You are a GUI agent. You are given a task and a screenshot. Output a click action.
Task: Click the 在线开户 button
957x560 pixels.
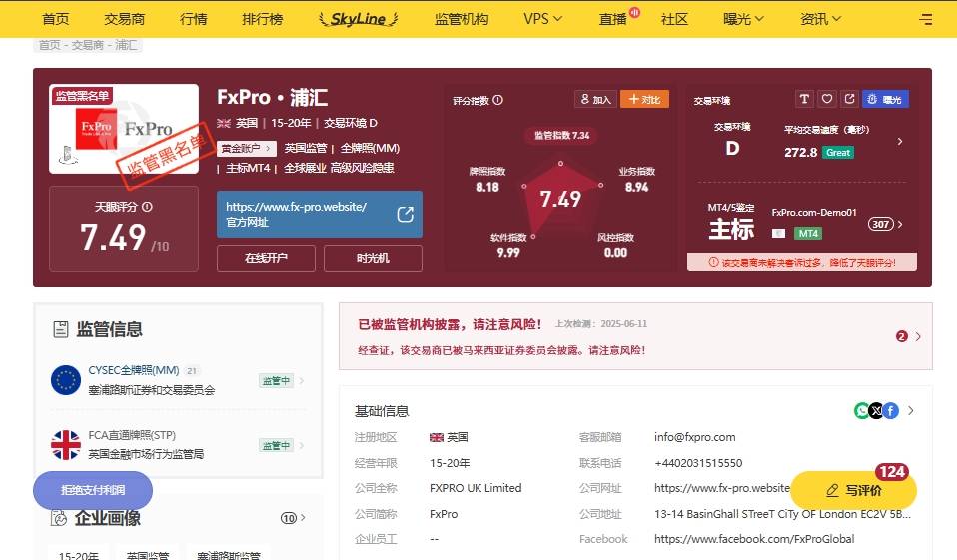pyautogui.click(x=266, y=258)
